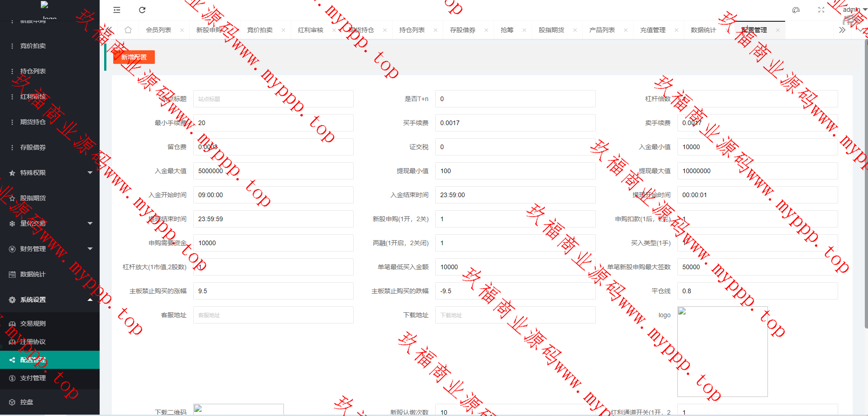Focus the 客服地址 input field
The image size is (868, 416).
tap(273, 315)
